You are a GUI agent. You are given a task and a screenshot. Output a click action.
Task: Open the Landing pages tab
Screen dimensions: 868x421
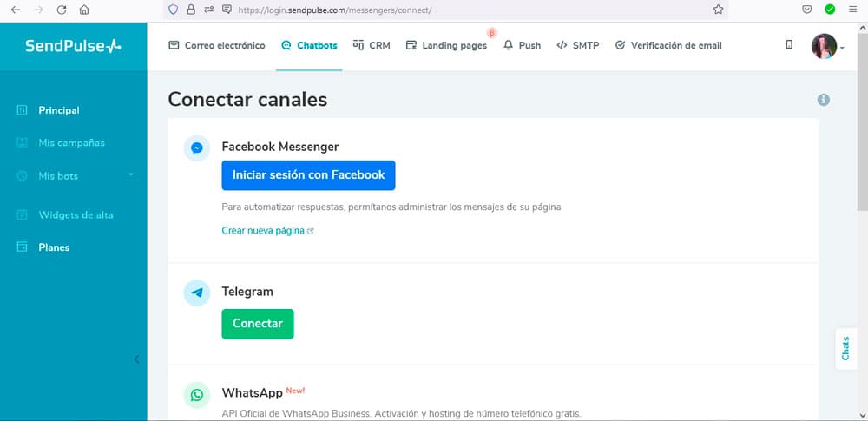tap(446, 45)
